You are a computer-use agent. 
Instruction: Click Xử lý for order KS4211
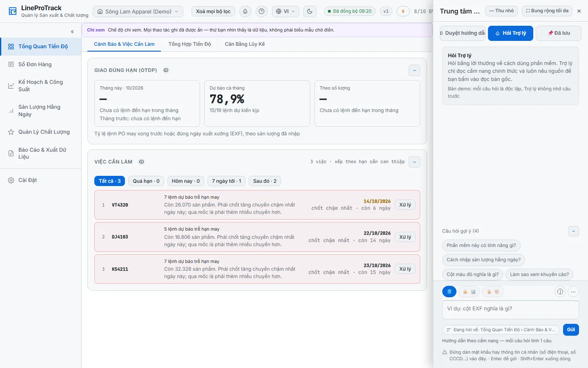pyautogui.click(x=405, y=269)
